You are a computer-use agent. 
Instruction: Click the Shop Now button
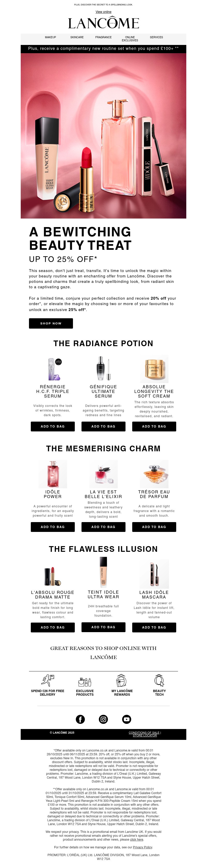tap(51, 323)
